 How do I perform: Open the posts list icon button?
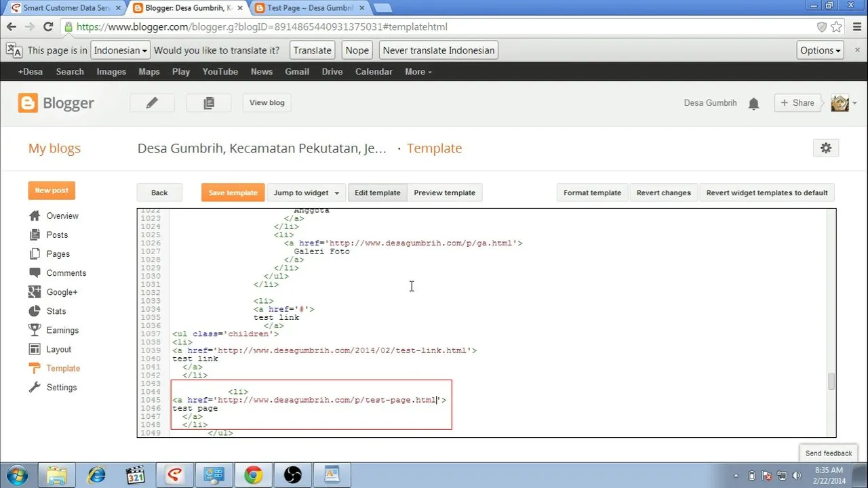click(209, 102)
